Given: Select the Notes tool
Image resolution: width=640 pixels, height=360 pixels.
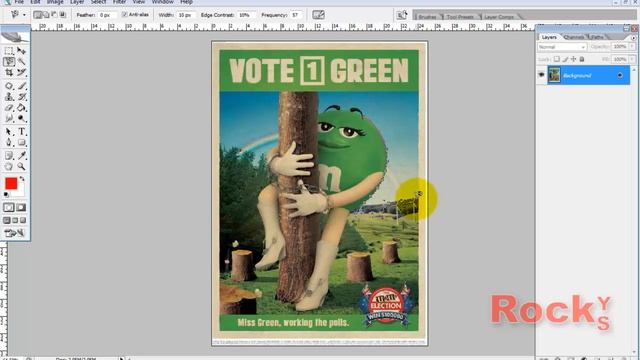Looking at the screenshot, I should [9, 156].
